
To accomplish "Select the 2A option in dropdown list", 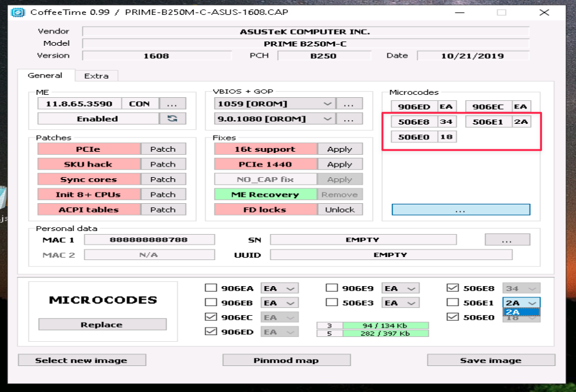I will tap(521, 312).
